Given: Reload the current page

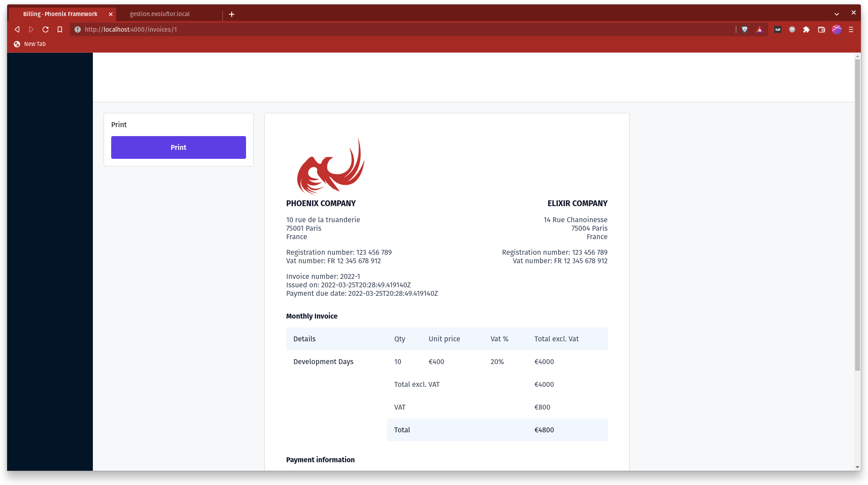Looking at the screenshot, I should click(46, 29).
